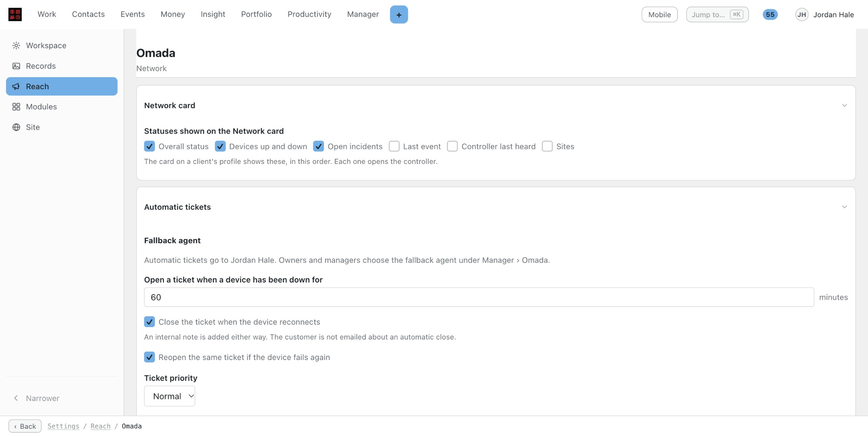Uncheck Overall status checkbox
Screen dimensions: 868x436
tap(149, 146)
